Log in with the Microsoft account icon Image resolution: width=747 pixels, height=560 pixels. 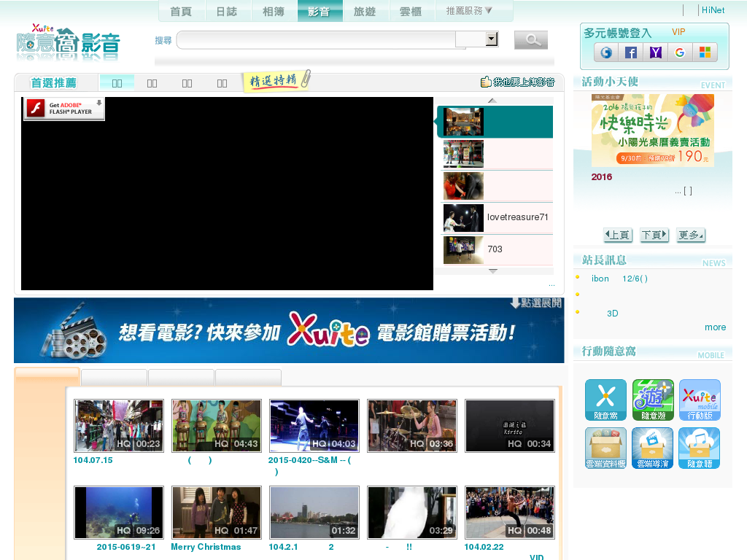click(705, 52)
